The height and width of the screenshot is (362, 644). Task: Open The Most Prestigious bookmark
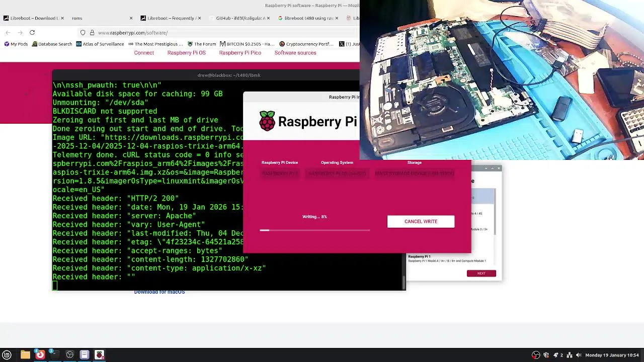(155, 44)
